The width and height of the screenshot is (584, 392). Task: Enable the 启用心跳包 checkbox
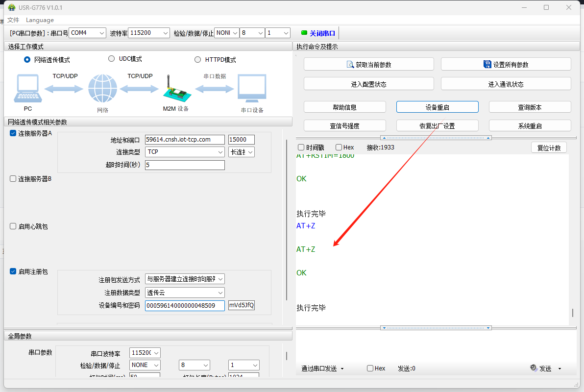click(x=13, y=226)
